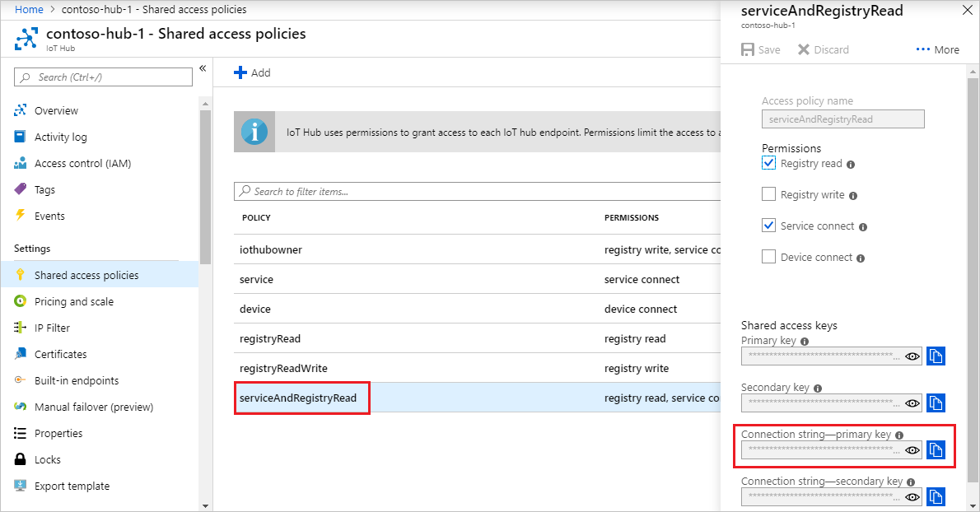Click the Activity log book icon
This screenshot has width=980, height=512.
20,137
